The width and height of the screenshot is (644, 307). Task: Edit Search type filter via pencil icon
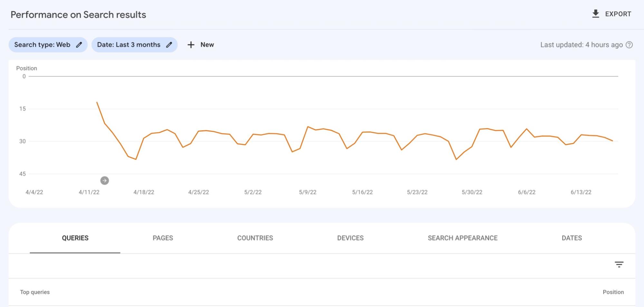[x=79, y=45]
